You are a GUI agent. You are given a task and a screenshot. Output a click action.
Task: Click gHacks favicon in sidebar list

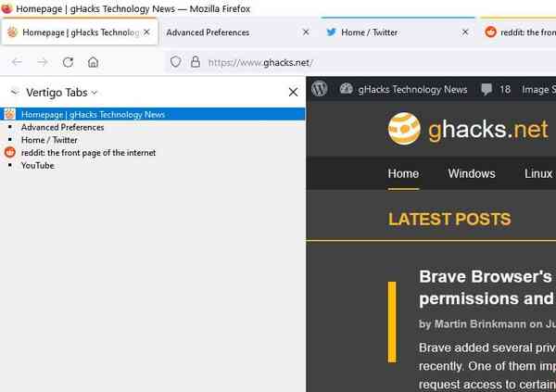point(10,114)
